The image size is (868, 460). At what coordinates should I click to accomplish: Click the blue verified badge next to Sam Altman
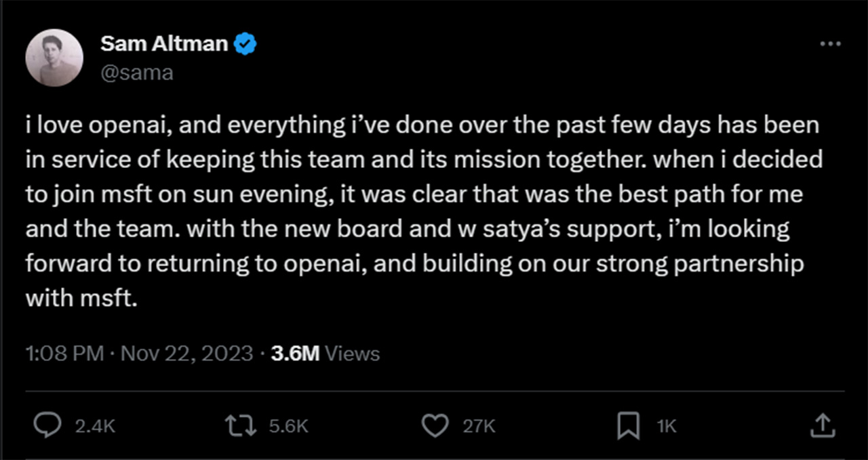point(244,43)
